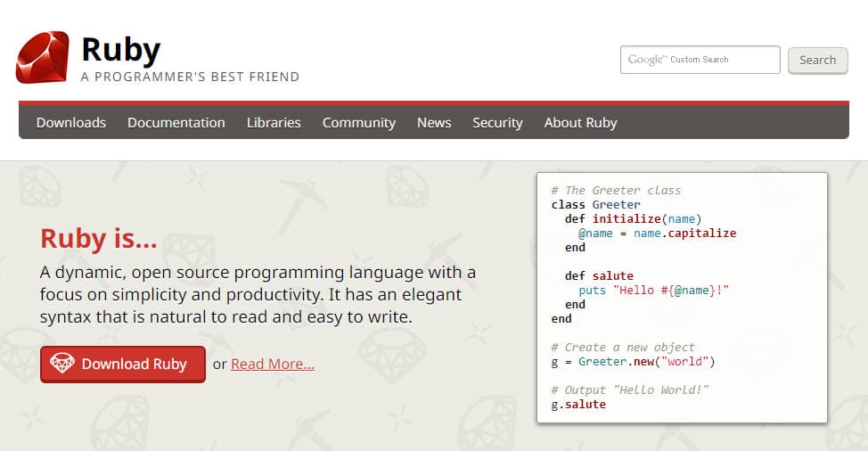Click '# Create a new object' comment

pos(623,348)
